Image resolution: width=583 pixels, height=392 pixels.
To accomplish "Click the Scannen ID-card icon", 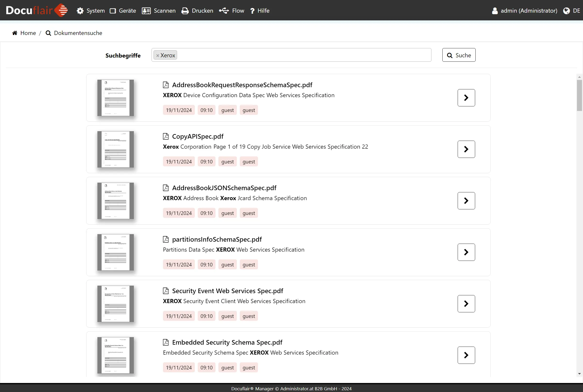I will pos(146,11).
